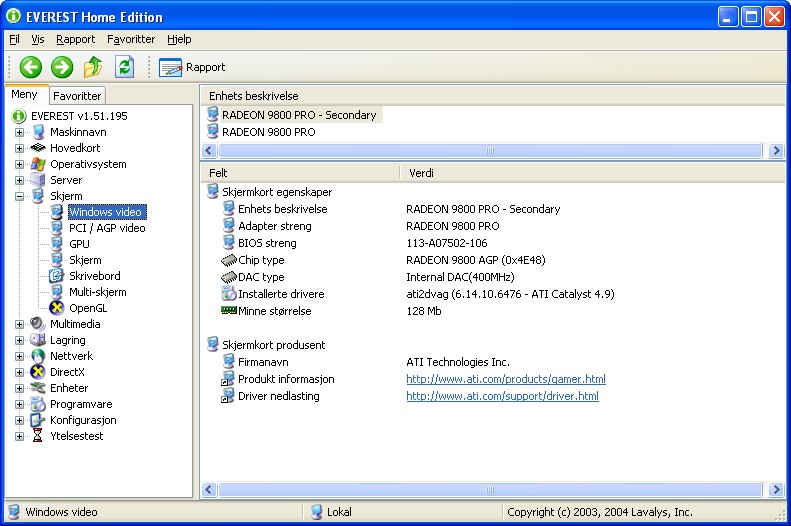Expand the Ytelsestest tree node
Screen dimensions: 791x526
(x=19, y=436)
